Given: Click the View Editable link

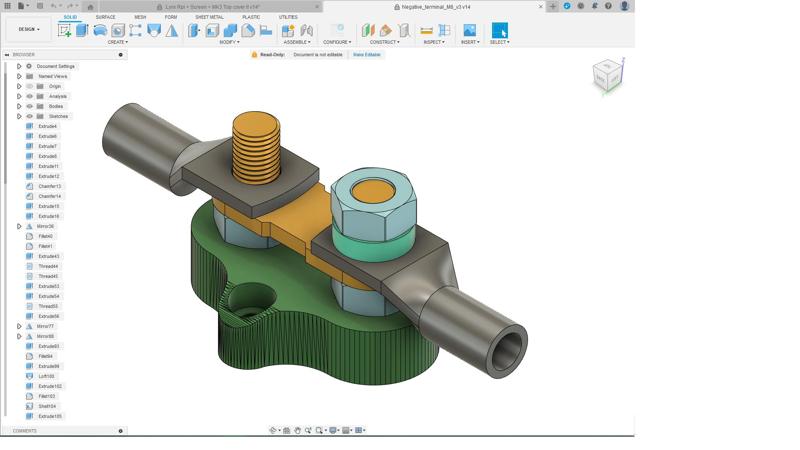Looking at the screenshot, I should [x=366, y=55].
